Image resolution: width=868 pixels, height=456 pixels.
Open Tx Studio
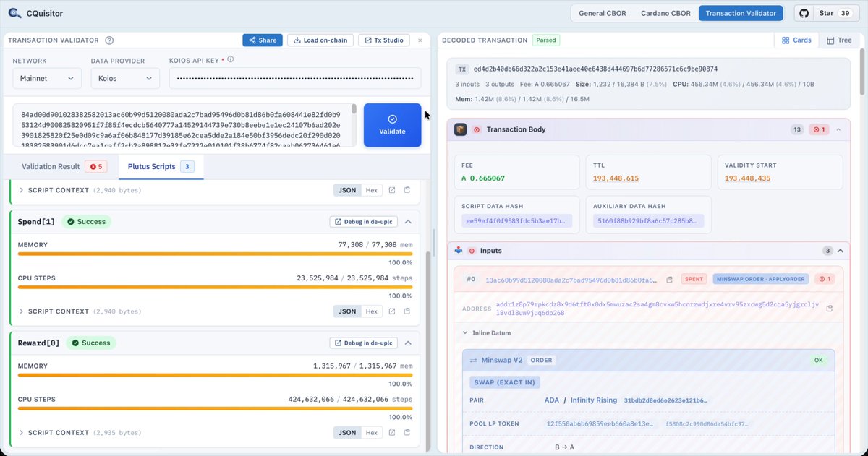(x=384, y=40)
